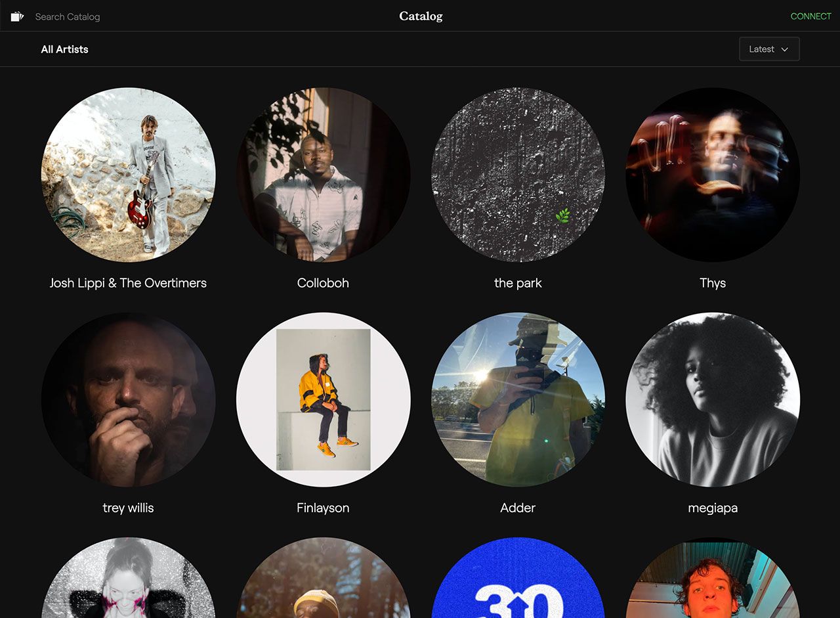
Task: Open megiapa's black and white portrait
Action: [713, 399]
